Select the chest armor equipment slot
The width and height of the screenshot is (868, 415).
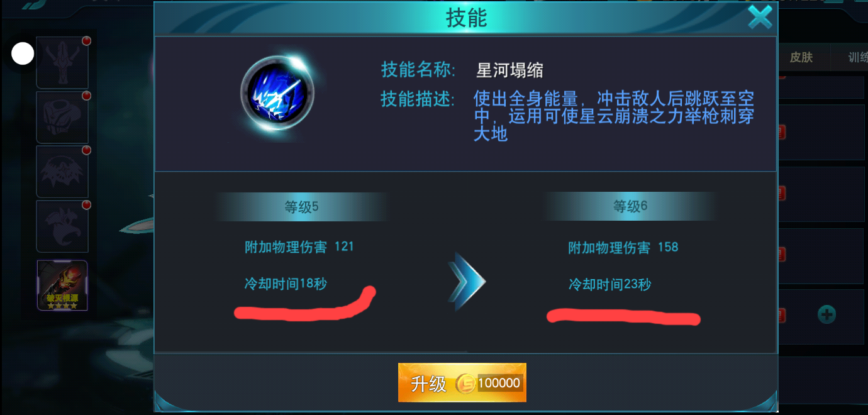click(62, 117)
